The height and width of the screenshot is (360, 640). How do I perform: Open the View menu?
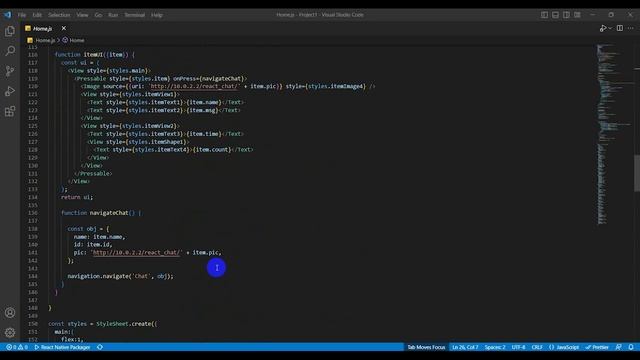[82, 15]
